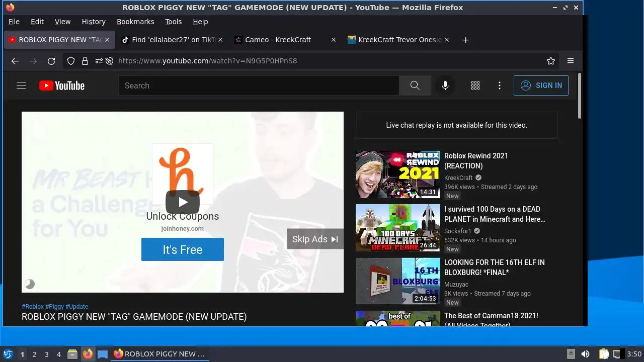Open the File menu
The height and width of the screenshot is (362, 644).
pyautogui.click(x=14, y=22)
